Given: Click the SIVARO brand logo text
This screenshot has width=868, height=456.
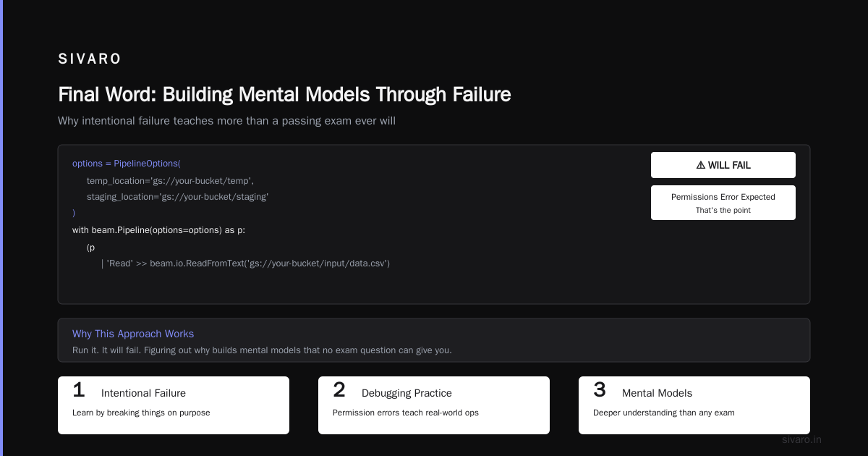Looking at the screenshot, I should (90, 59).
